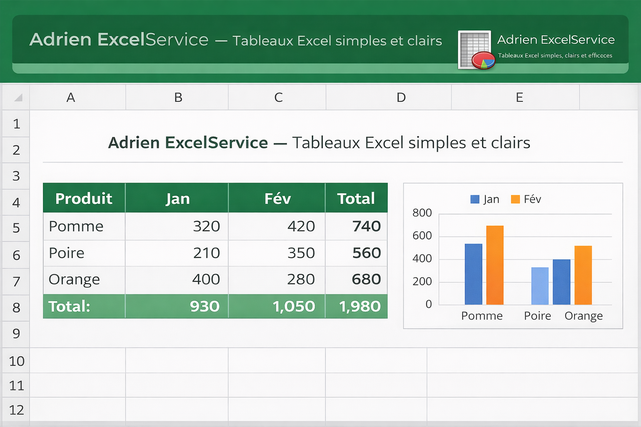Select the grand total cell 1,980
The height and width of the screenshot is (427, 641).
(x=358, y=306)
